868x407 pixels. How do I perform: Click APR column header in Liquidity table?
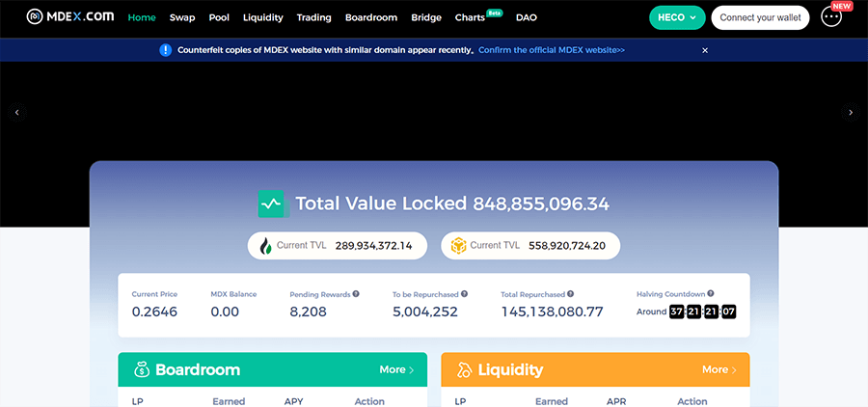(x=616, y=401)
